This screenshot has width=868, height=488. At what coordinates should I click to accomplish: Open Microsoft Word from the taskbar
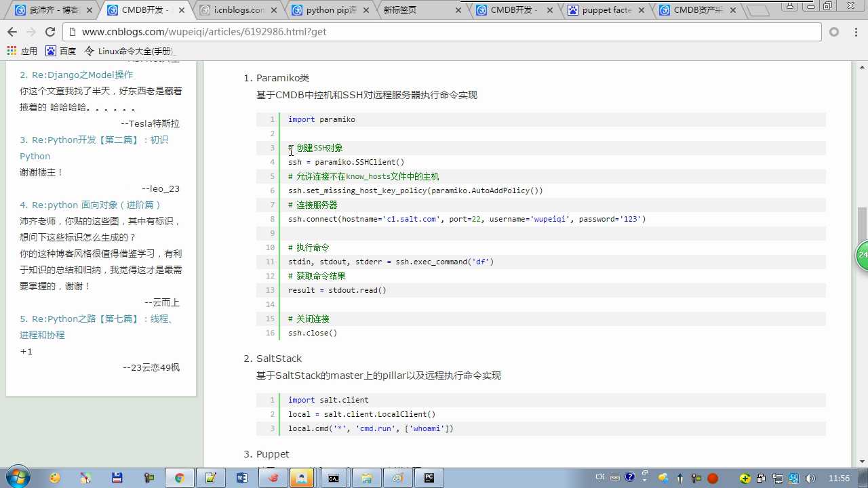pyautogui.click(x=241, y=478)
